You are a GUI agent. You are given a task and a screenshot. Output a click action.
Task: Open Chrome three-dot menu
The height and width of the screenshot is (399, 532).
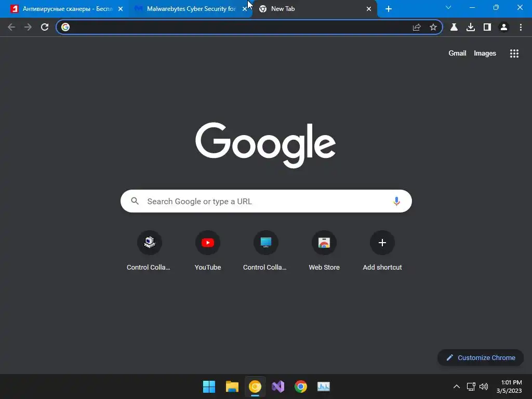pyautogui.click(x=521, y=27)
